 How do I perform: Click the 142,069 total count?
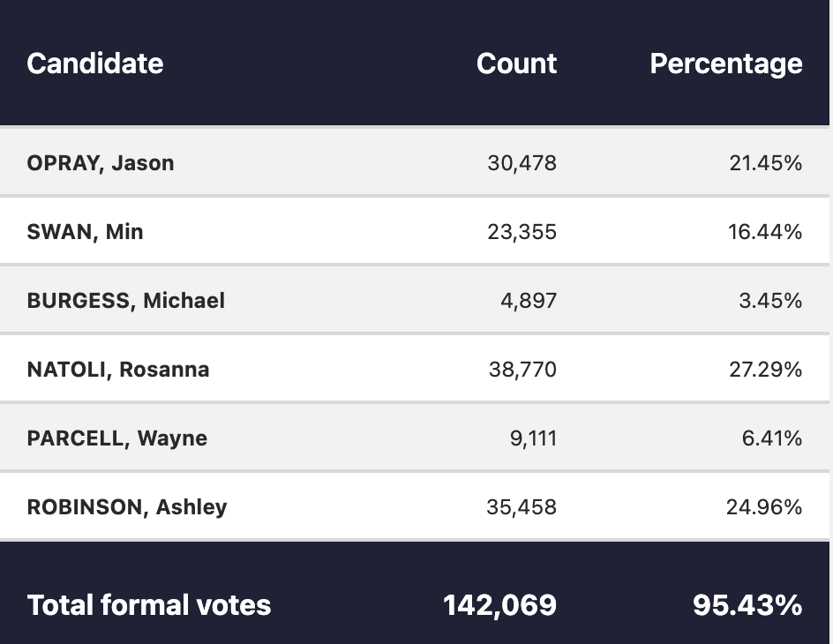[500, 605]
